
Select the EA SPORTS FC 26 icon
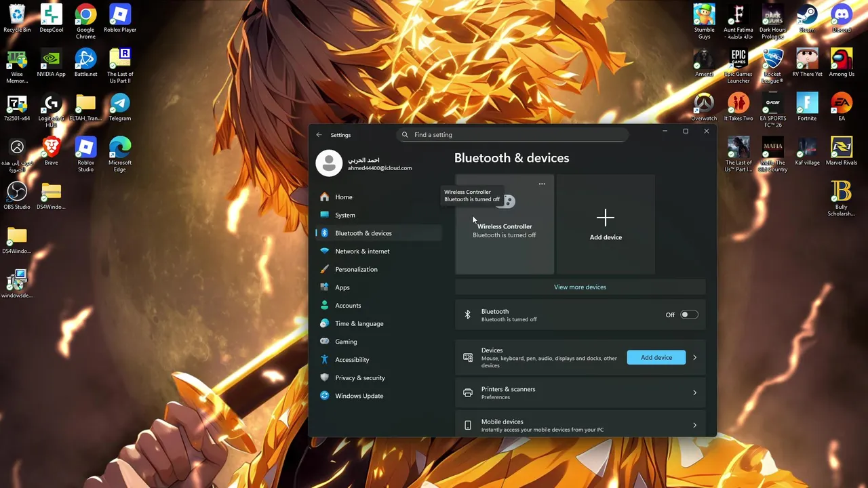click(772, 110)
